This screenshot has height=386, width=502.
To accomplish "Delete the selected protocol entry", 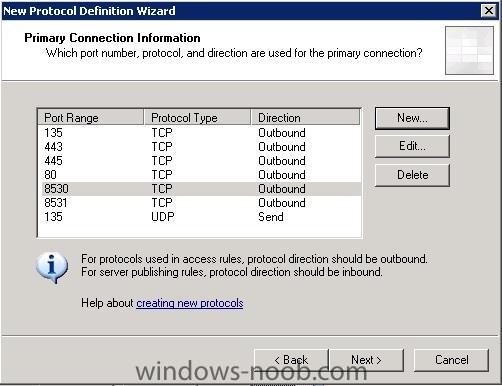I will (x=412, y=175).
